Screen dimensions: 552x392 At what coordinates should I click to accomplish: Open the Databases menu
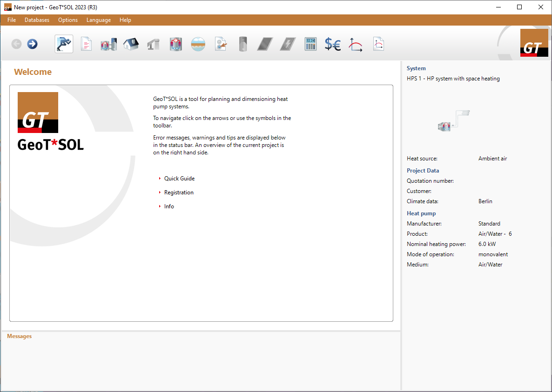(37, 20)
